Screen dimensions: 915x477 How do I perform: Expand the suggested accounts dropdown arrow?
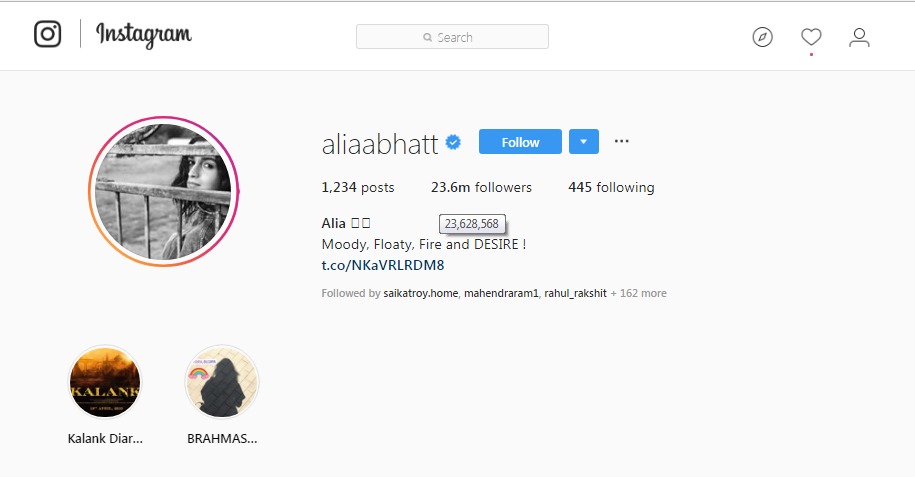[584, 142]
